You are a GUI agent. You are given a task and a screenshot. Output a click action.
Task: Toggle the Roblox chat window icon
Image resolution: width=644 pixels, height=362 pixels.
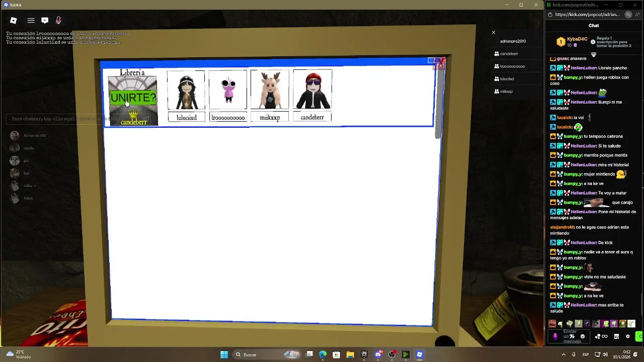pos(45,20)
